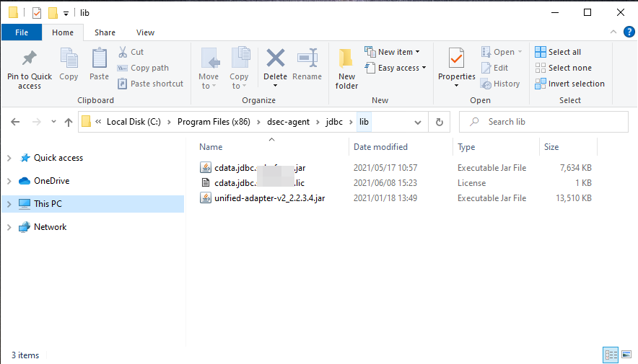
Task: Switch to the View ribbon tab
Action: point(145,32)
